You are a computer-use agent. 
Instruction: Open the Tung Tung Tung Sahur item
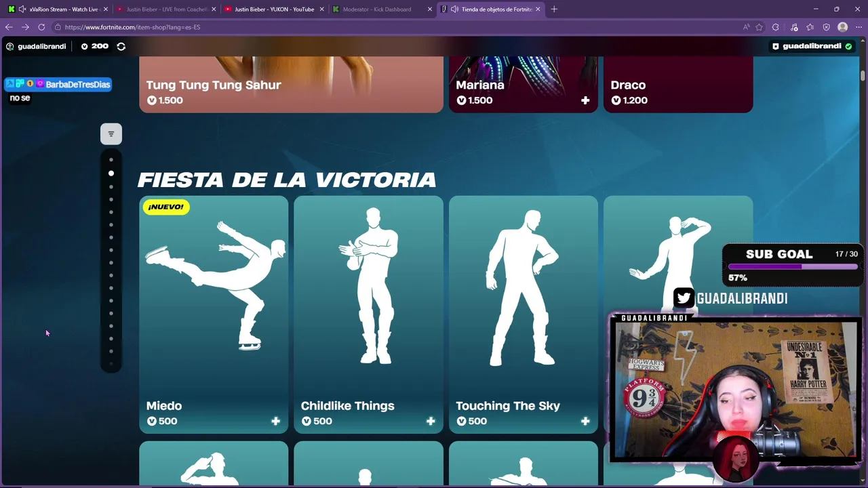(291, 85)
